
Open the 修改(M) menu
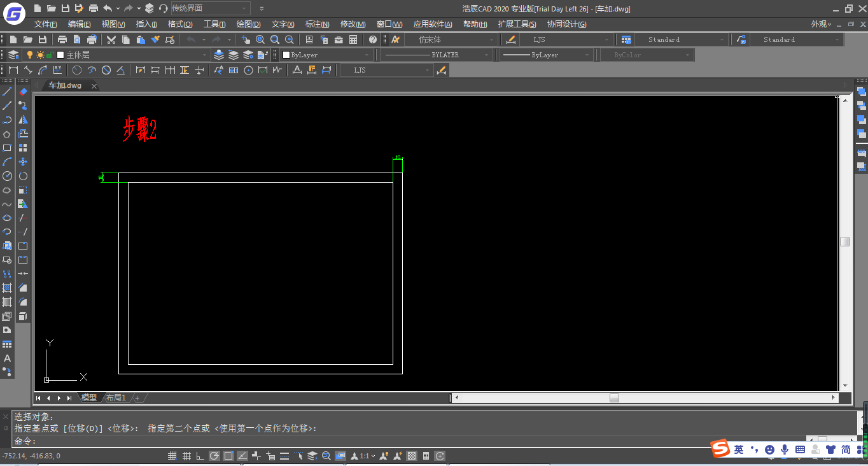[353, 24]
